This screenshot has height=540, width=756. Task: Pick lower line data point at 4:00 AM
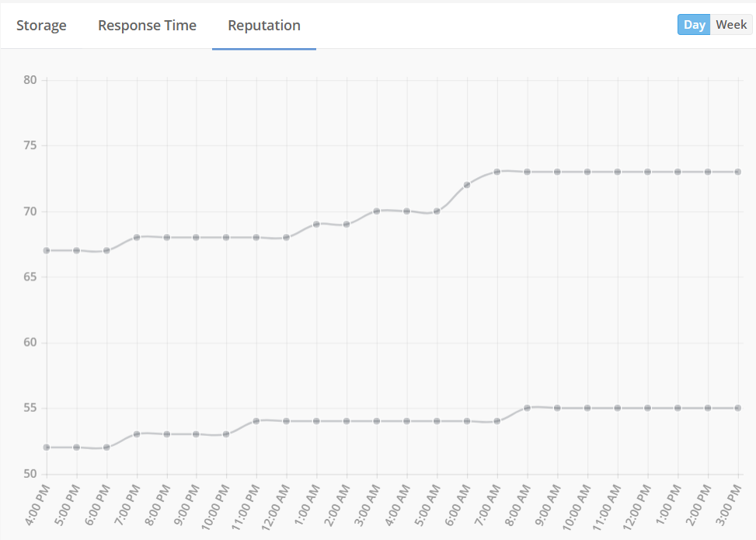coord(406,421)
